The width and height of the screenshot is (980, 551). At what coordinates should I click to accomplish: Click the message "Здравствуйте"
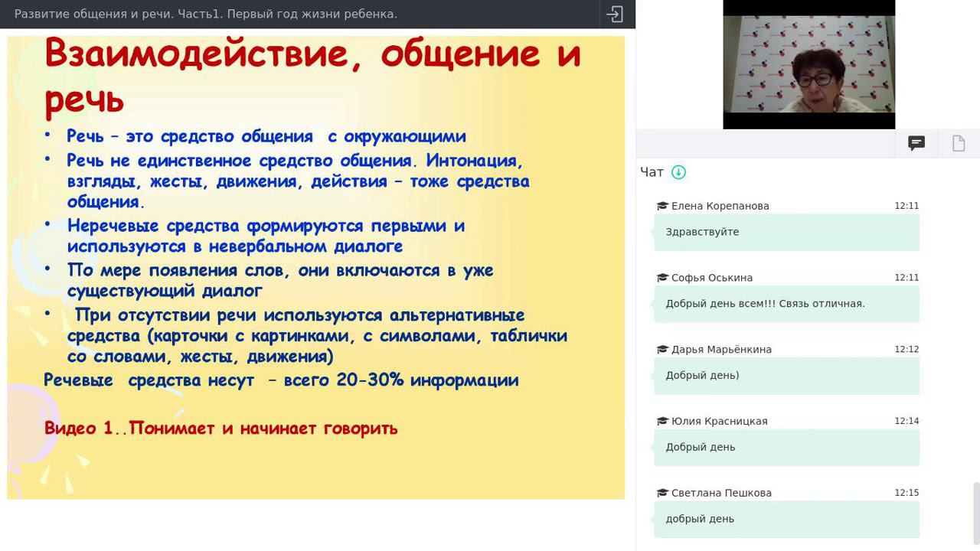786,232
